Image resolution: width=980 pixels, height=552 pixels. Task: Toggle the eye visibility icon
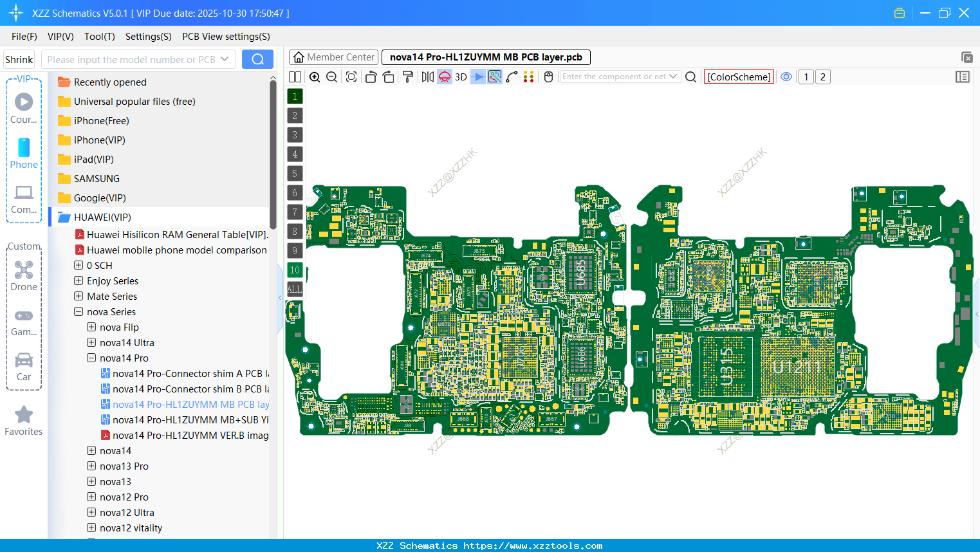(786, 77)
